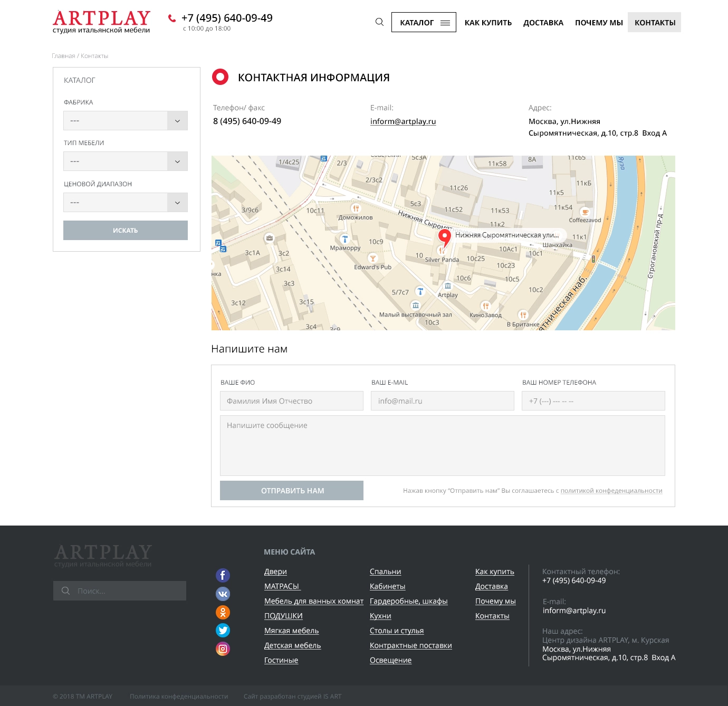
Task: Open the политикой конфеденциальности link in form
Action: tap(611, 491)
